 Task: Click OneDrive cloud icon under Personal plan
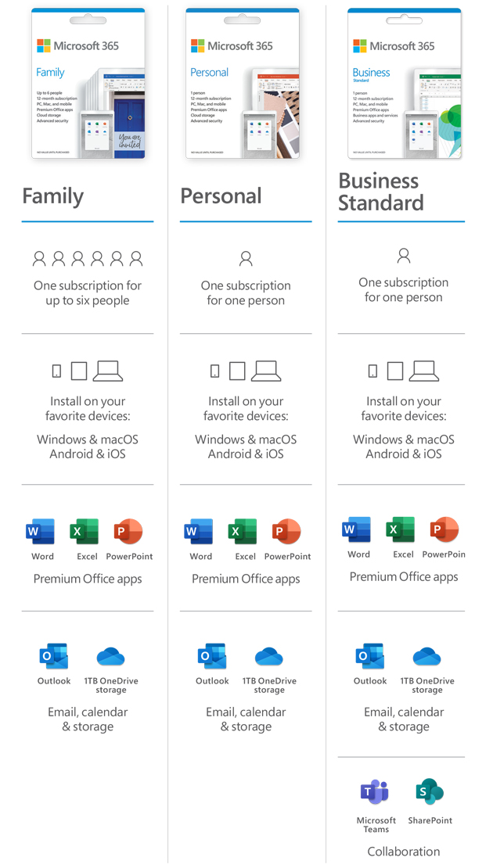[x=268, y=657]
